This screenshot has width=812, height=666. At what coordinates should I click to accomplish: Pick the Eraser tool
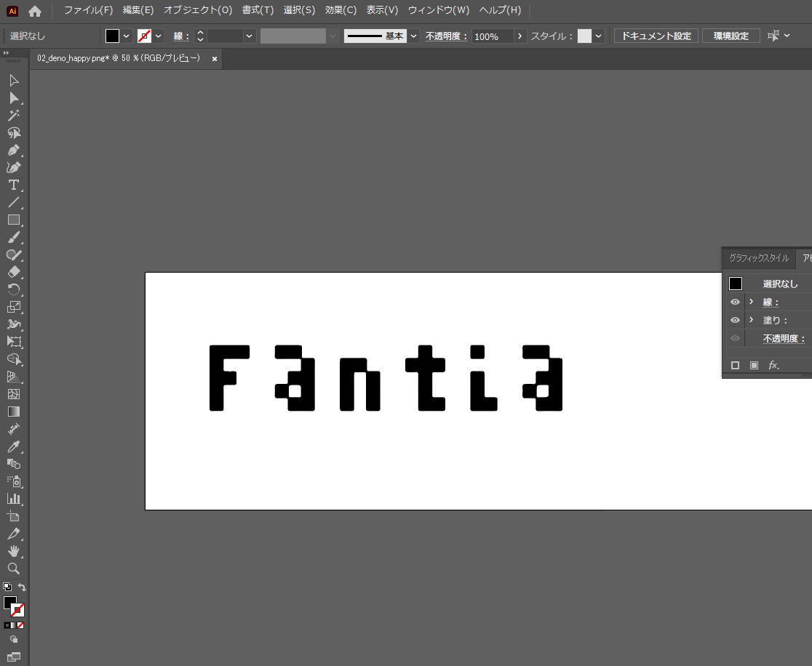[x=14, y=272]
